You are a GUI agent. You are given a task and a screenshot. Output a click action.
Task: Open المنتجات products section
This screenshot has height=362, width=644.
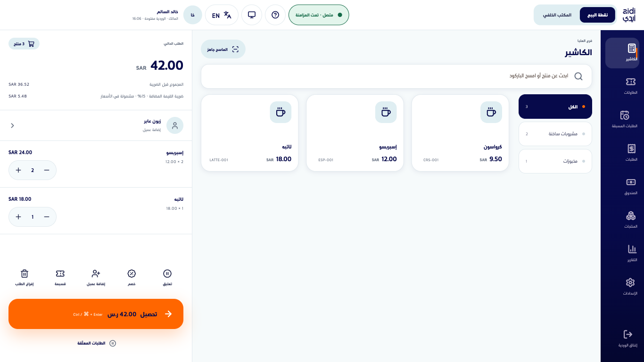[x=630, y=220]
